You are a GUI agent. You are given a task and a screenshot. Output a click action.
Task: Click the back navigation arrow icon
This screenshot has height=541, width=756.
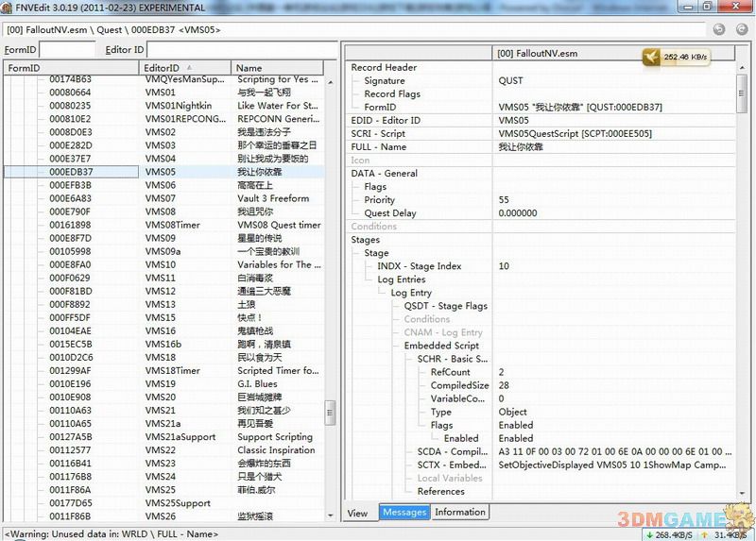click(x=719, y=29)
